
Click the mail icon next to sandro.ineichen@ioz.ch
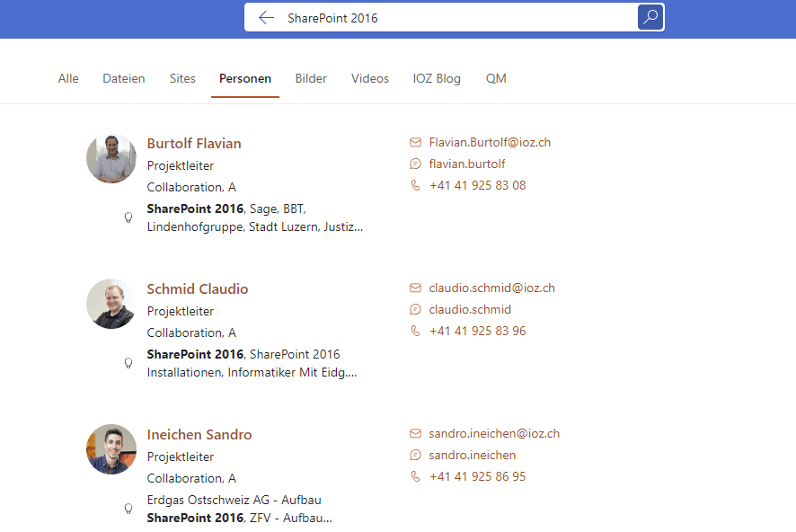tap(415, 433)
